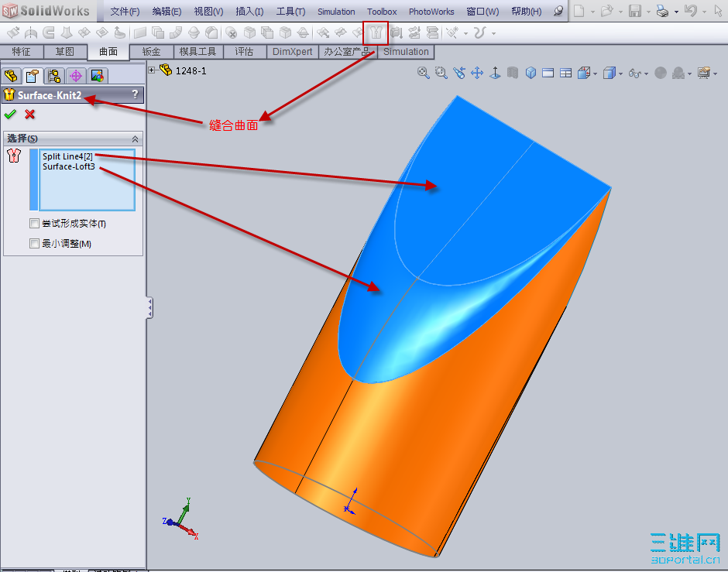Cancel Surface-Knit2 with red X
This screenshot has height=572, width=728.
(29, 114)
